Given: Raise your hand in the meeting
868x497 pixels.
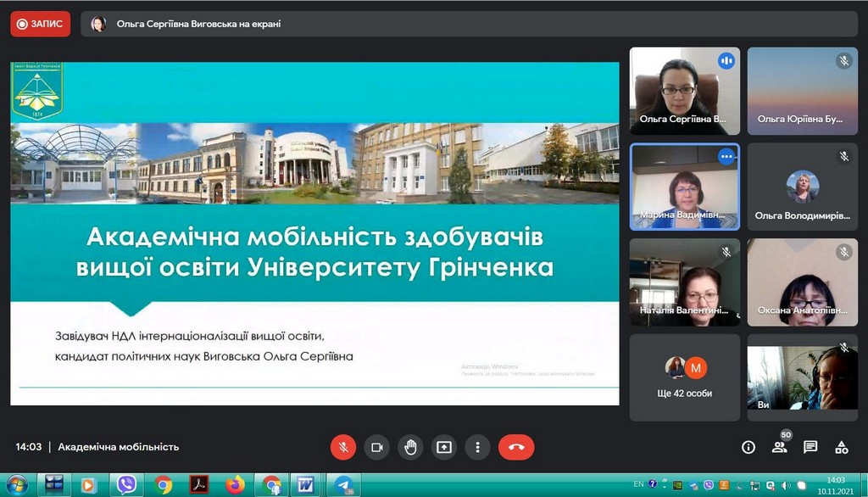Looking at the screenshot, I should pyautogui.click(x=411, y=447).
